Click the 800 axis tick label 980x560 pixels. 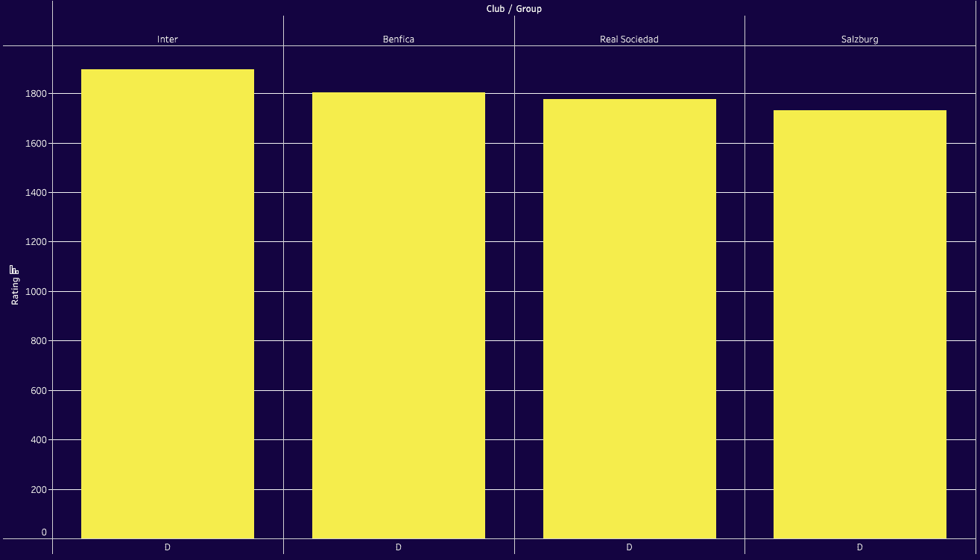(39, 341)
